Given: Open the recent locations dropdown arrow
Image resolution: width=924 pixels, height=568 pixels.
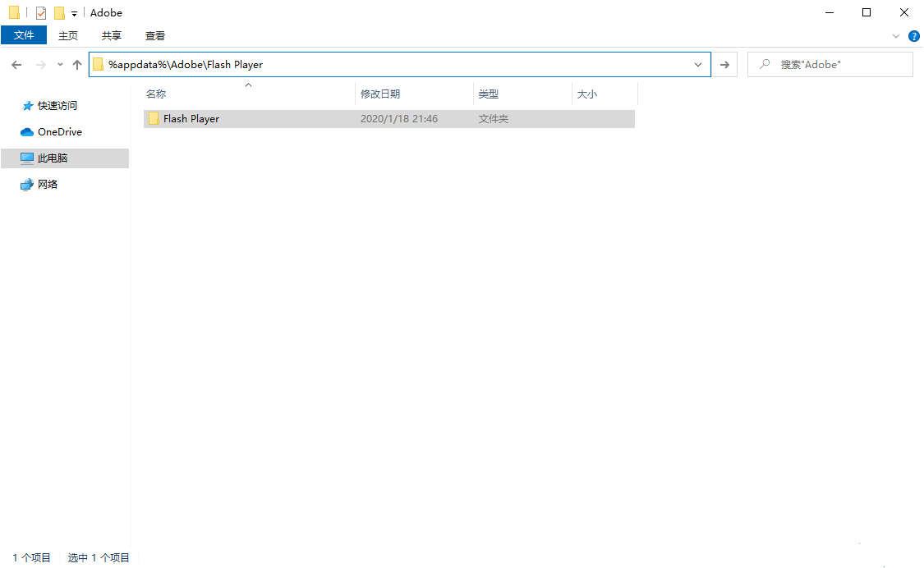Looking at the screenshot, I should (60, 65).
